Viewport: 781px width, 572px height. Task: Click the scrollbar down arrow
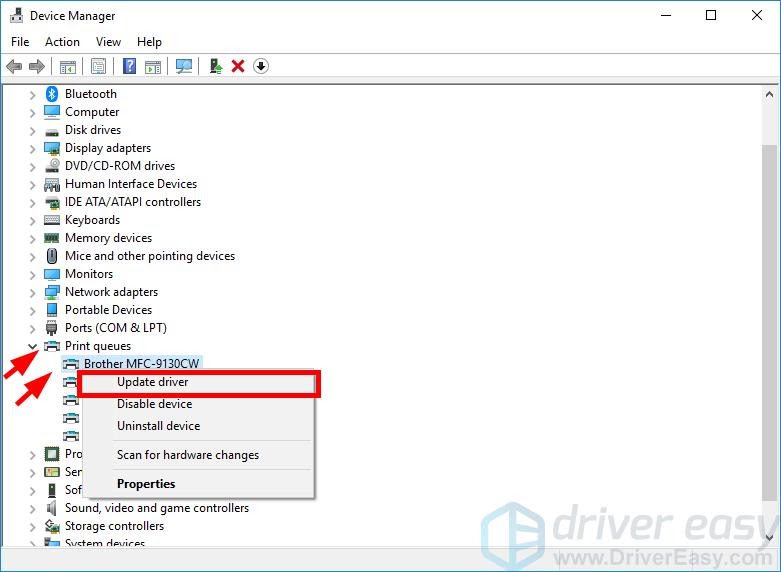pos(769,537)
